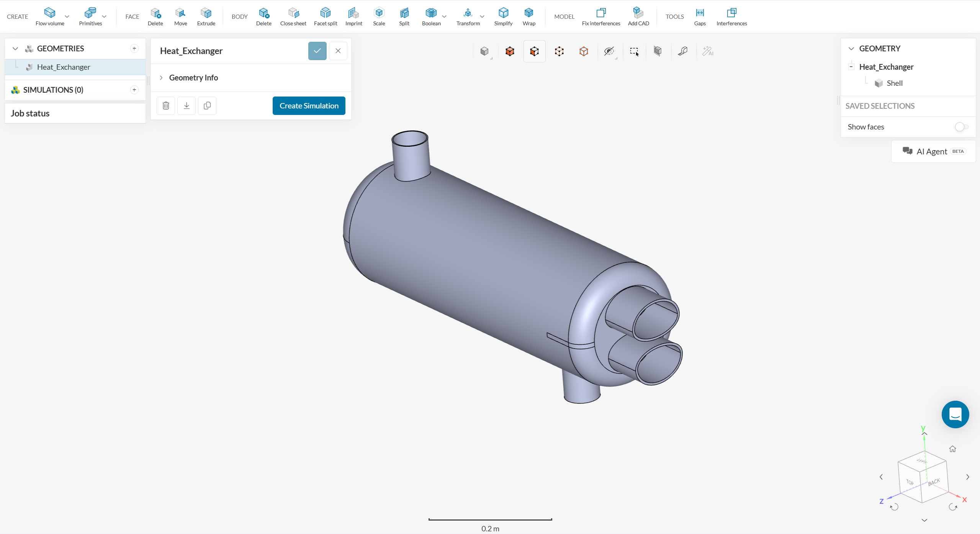The width and height of the screenshot is (980, 534).
Task: Open the Primitives dropdown arrow
Action: [104, 16]
